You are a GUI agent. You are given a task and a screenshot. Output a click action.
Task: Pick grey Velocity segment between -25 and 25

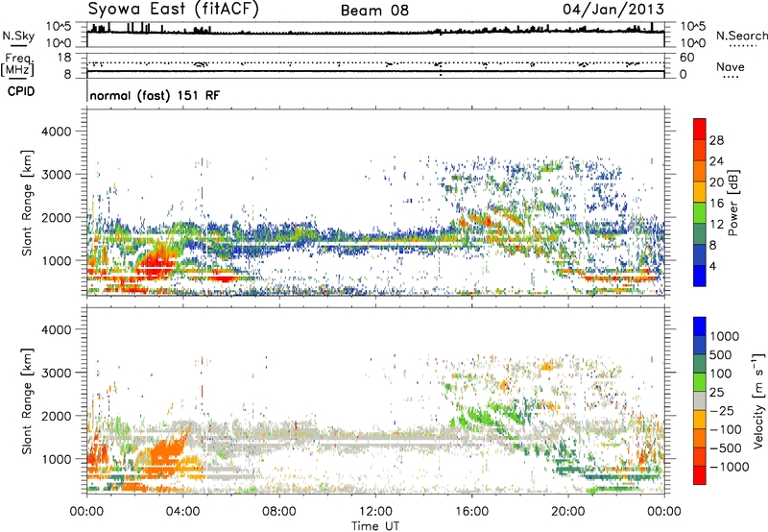pyautogui.click(x=700, y=400)
